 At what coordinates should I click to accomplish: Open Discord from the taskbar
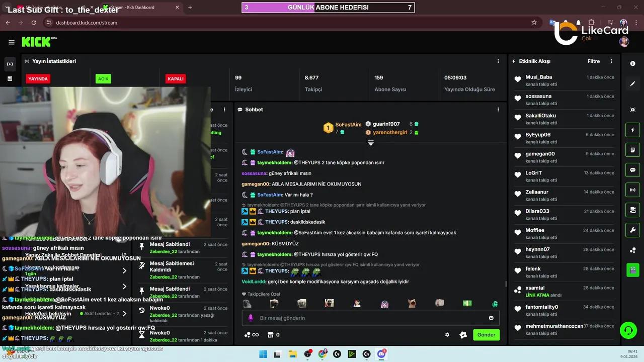pos(381,354)
